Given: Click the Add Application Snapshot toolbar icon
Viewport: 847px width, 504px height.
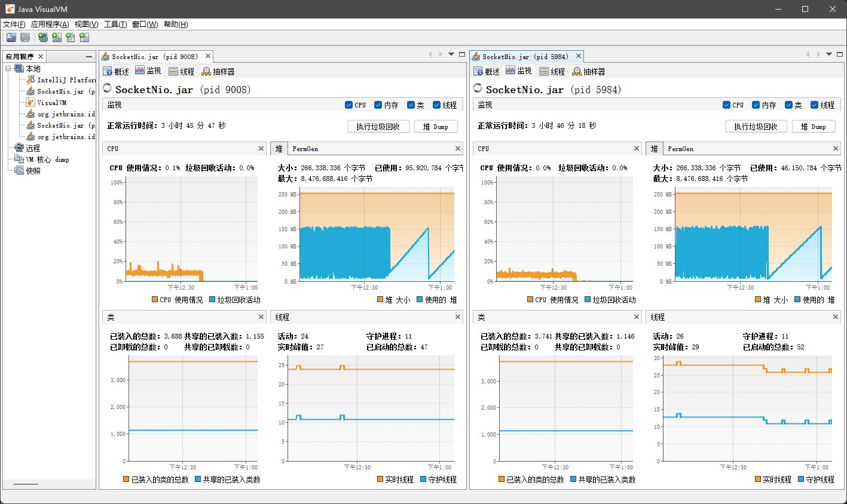Looking at the screenshot, I should 84,38.
